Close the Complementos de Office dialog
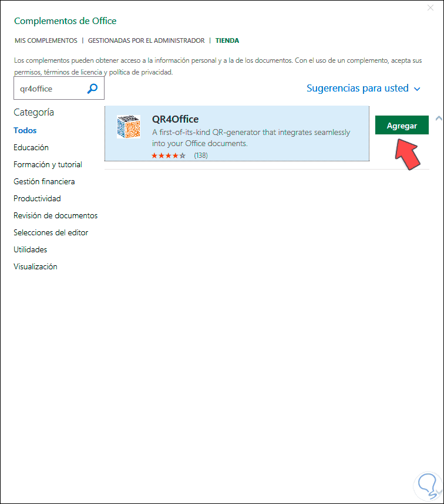Screen dimensions: 444x504 click(430, 8)
